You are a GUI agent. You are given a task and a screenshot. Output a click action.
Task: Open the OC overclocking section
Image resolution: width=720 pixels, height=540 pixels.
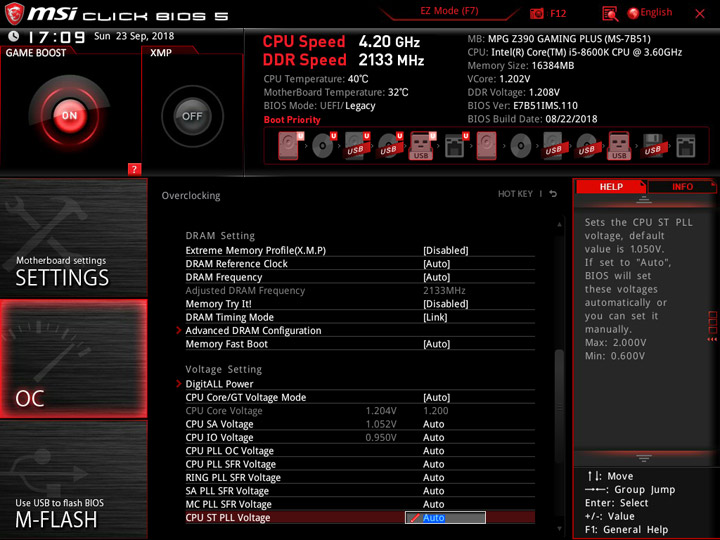[73, 359]
